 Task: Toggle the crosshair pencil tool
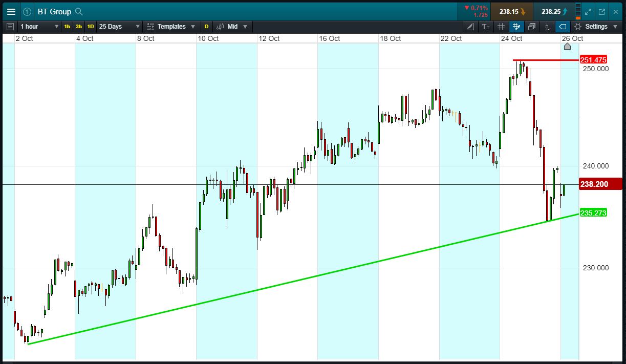pyautogui.click(x=516, y=26)
